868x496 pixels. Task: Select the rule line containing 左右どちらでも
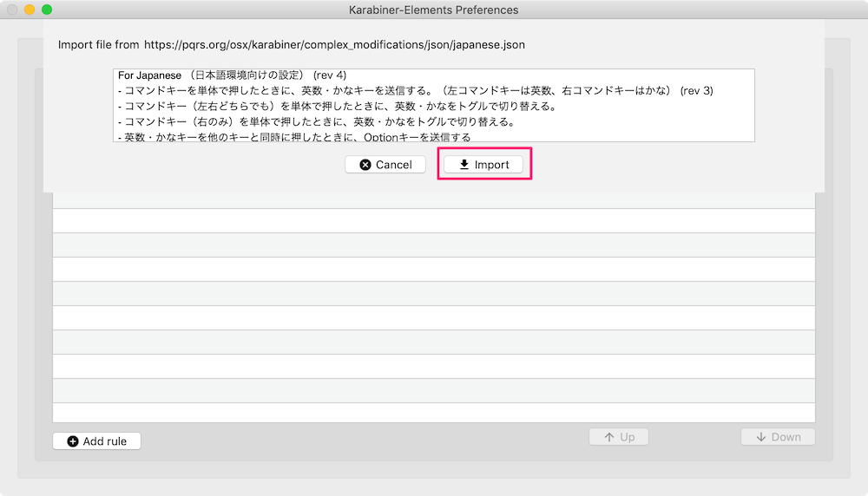tap(337, 106)
